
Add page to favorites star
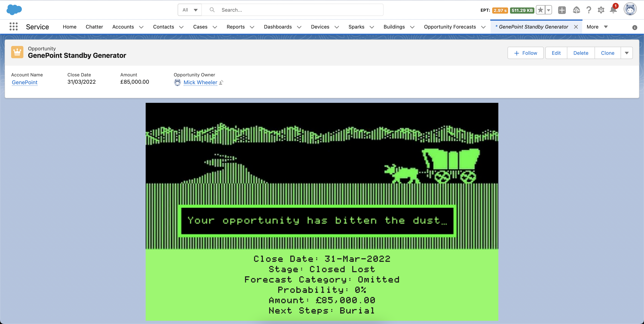[540, 10]
